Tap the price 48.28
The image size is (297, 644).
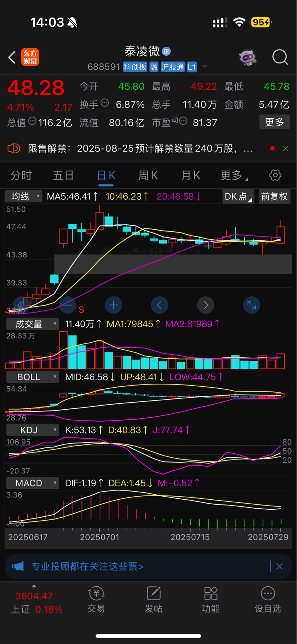[36, 88]
